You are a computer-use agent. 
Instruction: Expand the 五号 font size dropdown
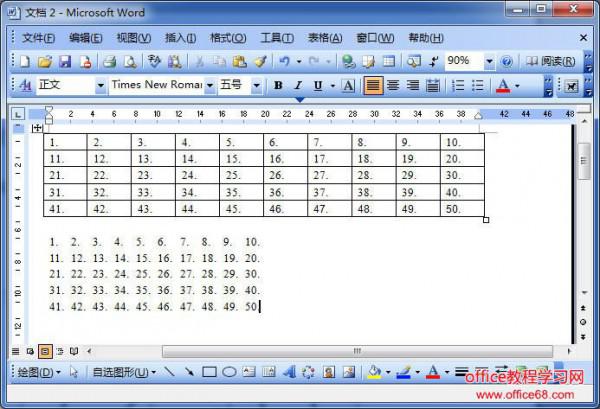tap(256, 85)
